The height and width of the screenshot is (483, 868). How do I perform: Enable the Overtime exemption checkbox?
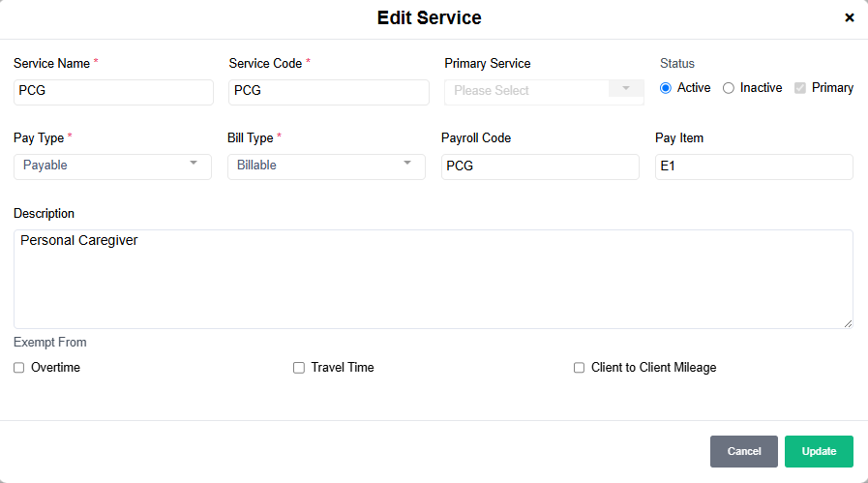19,368
